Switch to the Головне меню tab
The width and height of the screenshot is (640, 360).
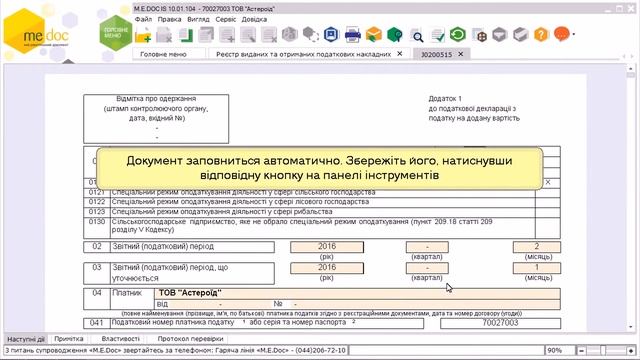click(169, 54)
